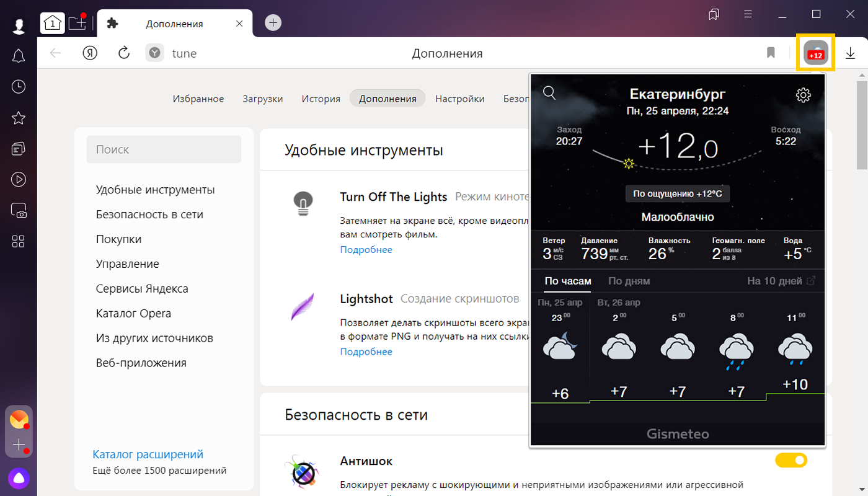
Task: Open Подробнее under Turn Off The Lights
Action: click(366, 250)
